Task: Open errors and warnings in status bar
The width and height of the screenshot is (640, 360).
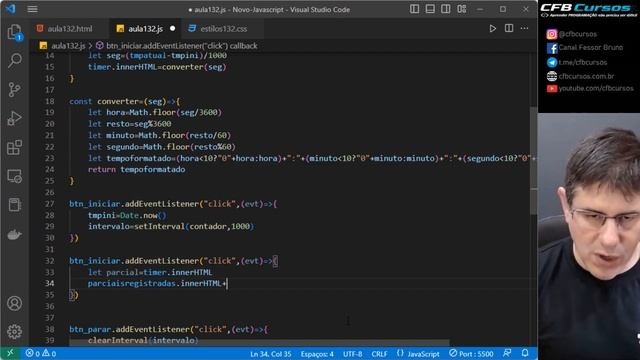Action: (41, 353)
